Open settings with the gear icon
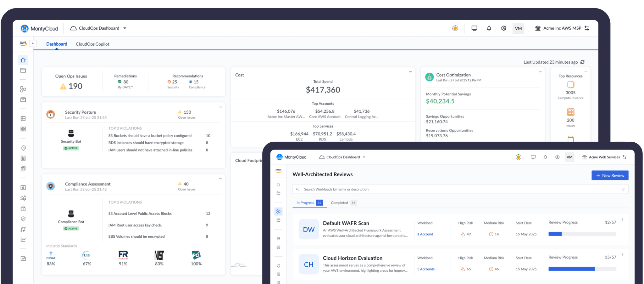 coord(503,28)
